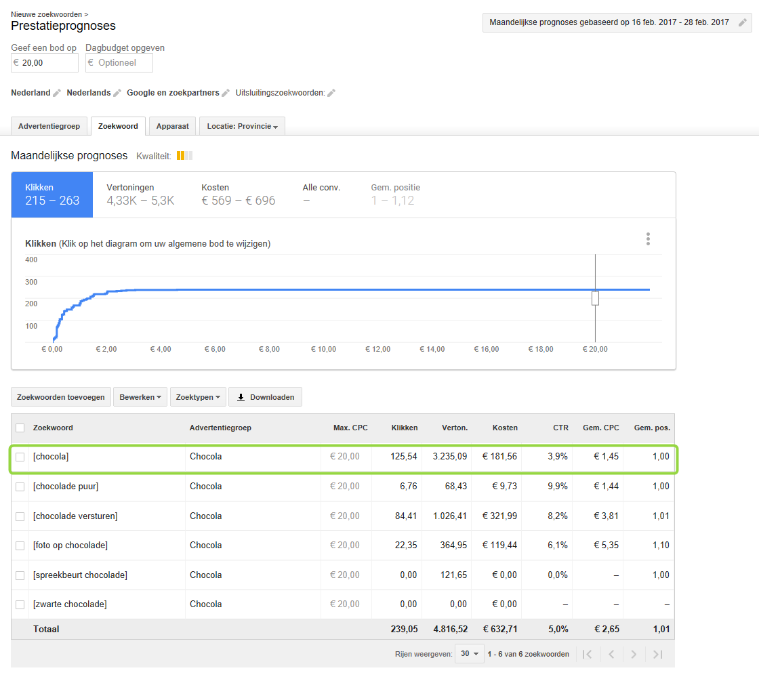This screenshot has width=759, height=700.
Task: Select the Klikken metric tile
Action: pos(52,194)
